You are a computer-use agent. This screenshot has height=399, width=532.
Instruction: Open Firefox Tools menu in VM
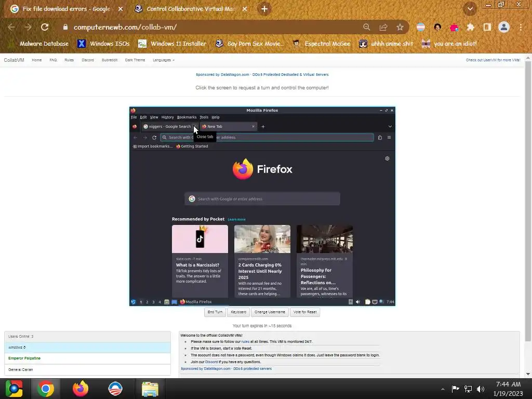(204, 117)
